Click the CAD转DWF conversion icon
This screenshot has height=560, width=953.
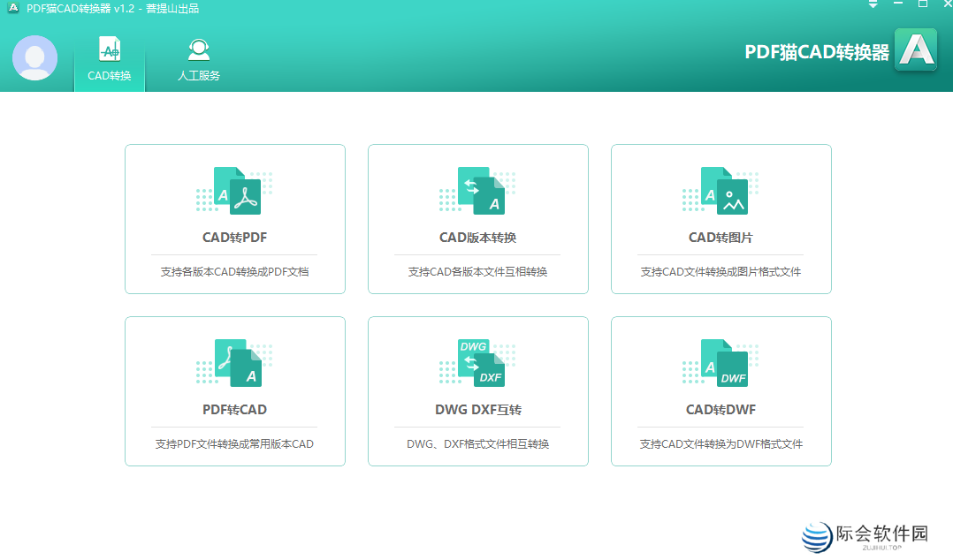pos(720,361)
